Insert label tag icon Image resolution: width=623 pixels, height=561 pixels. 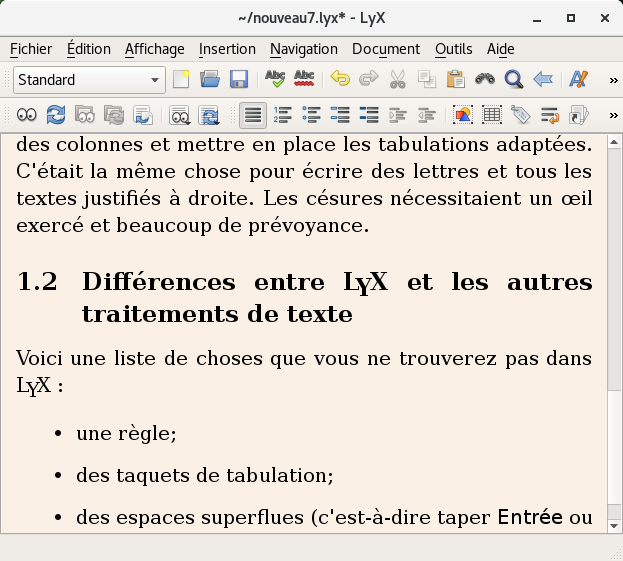coord(521,116)
